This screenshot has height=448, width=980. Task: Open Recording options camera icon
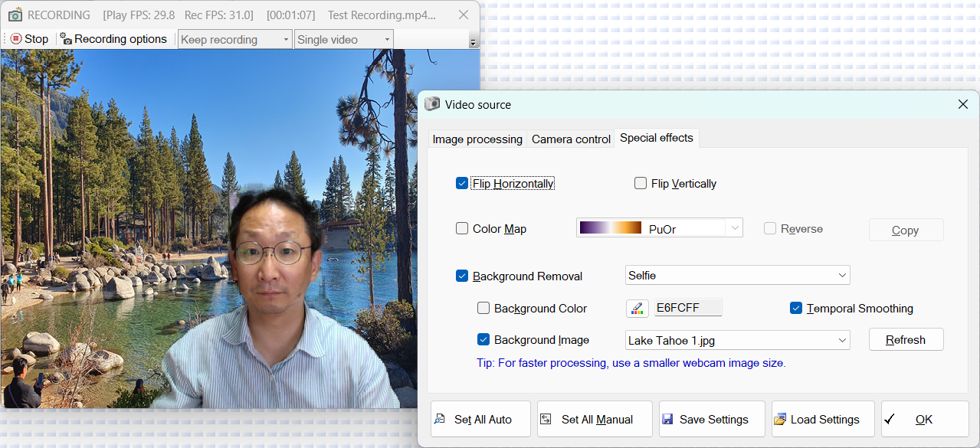click(x=66, y=39)
